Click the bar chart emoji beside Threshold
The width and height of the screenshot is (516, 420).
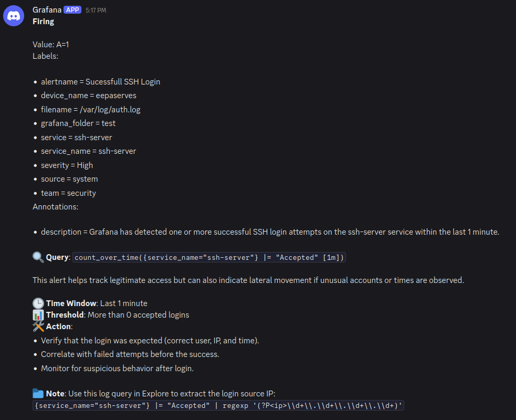(38, 314)
